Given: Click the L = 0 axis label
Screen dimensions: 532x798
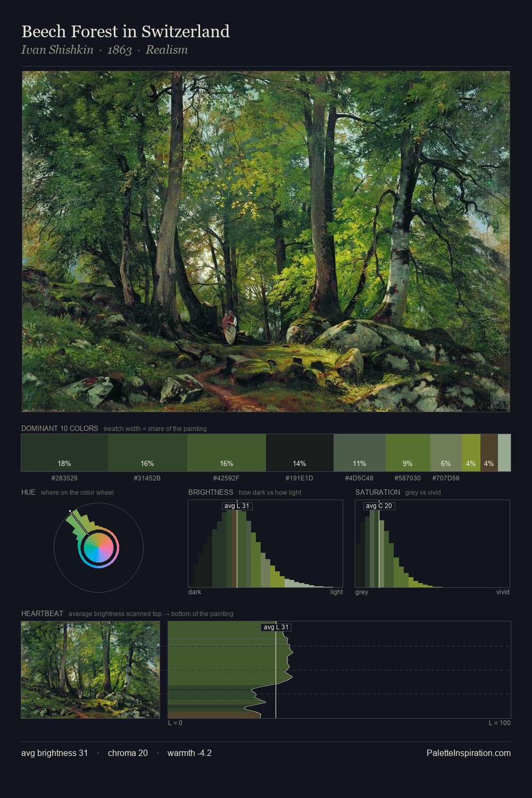Looking at the screenshot, I should coord(175,723).
